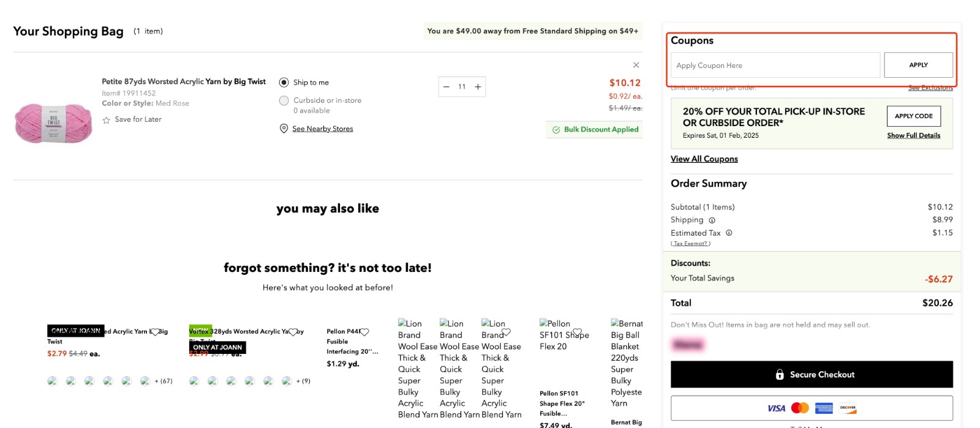Click the info icon next to Estimated Tax

click(729, 233)
